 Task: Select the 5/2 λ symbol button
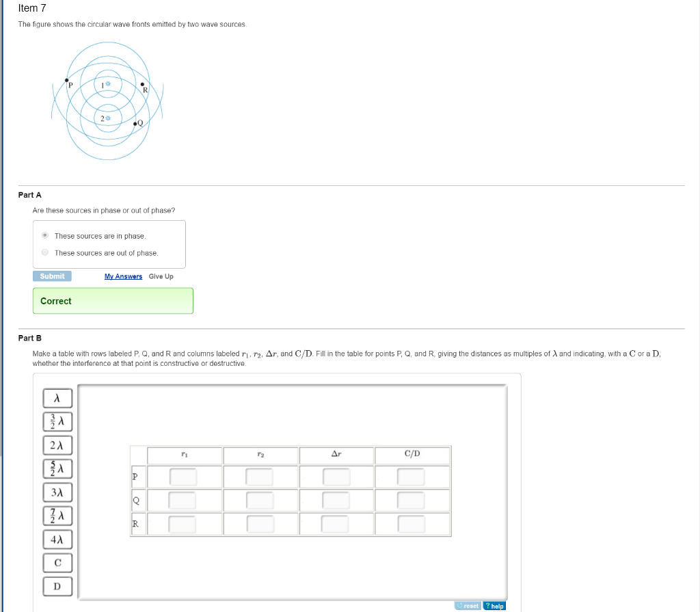(57, 468)
